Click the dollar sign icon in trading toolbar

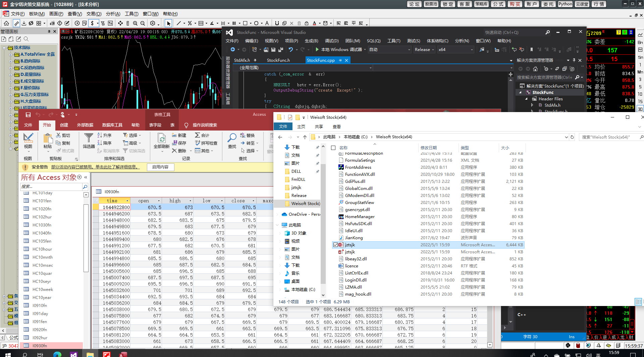tap(92, 23)
